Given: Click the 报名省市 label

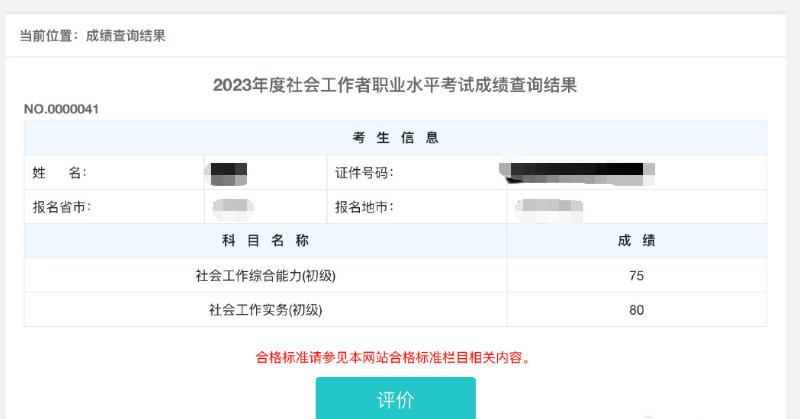Looking at the screenshot, I should pyautogui.click(x=62, y=207).
